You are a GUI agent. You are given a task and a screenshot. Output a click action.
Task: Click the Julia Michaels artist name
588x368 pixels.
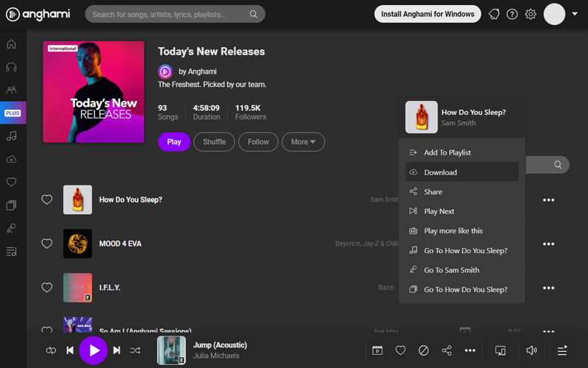(x=216, y=355)
